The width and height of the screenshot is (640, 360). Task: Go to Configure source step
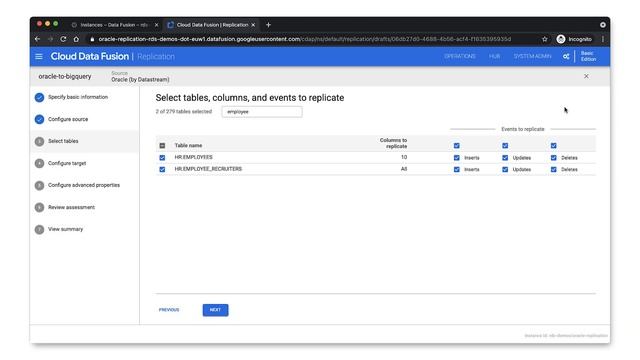pos(68,119)
